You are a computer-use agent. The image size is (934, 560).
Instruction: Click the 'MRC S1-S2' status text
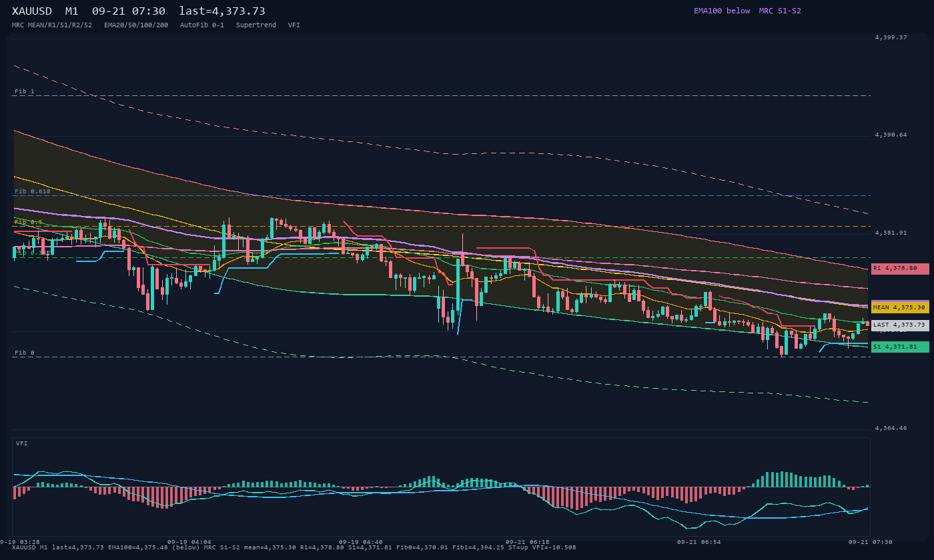pos(780,11)
